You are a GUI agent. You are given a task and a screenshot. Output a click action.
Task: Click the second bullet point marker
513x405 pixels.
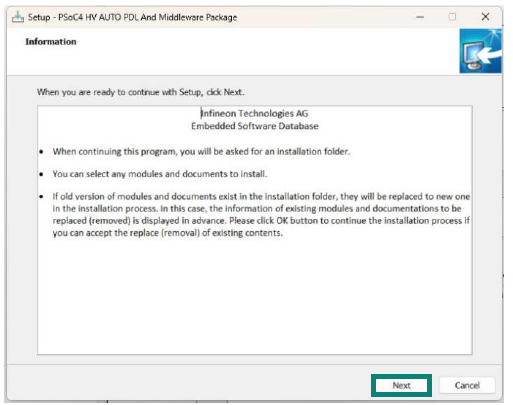[41, 174]
